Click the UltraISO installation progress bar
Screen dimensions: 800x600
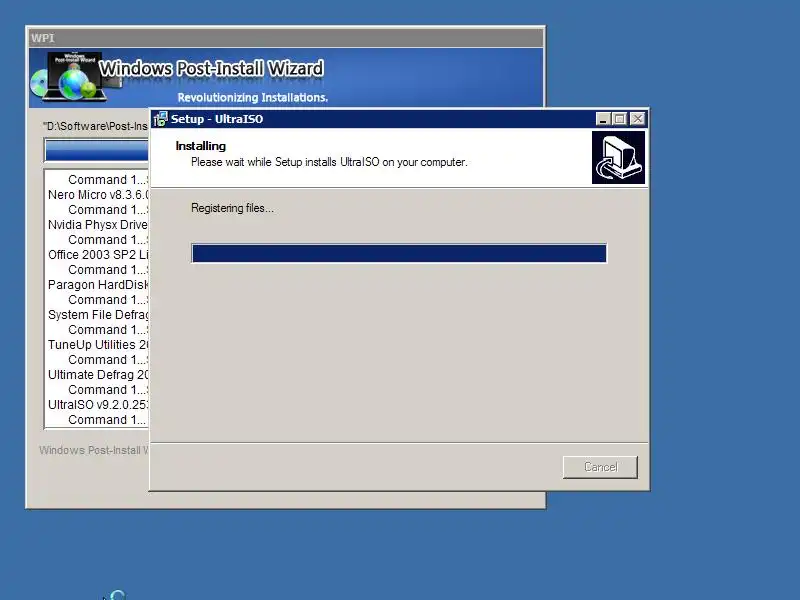pyautogui.click(x=399, y=253)
